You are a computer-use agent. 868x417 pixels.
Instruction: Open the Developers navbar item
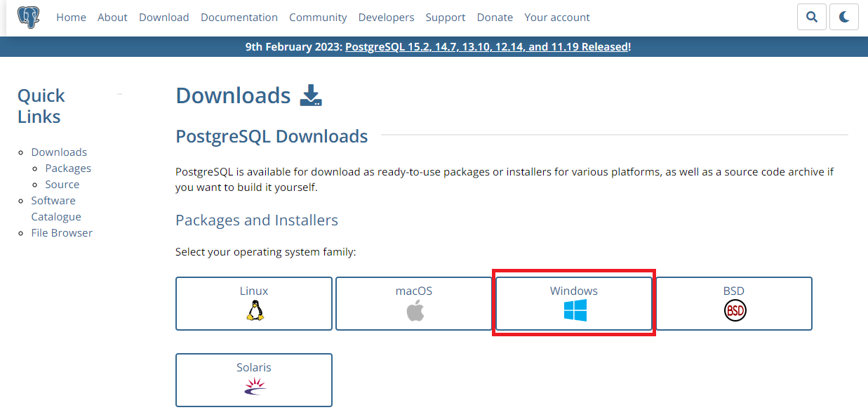[386, 17]
